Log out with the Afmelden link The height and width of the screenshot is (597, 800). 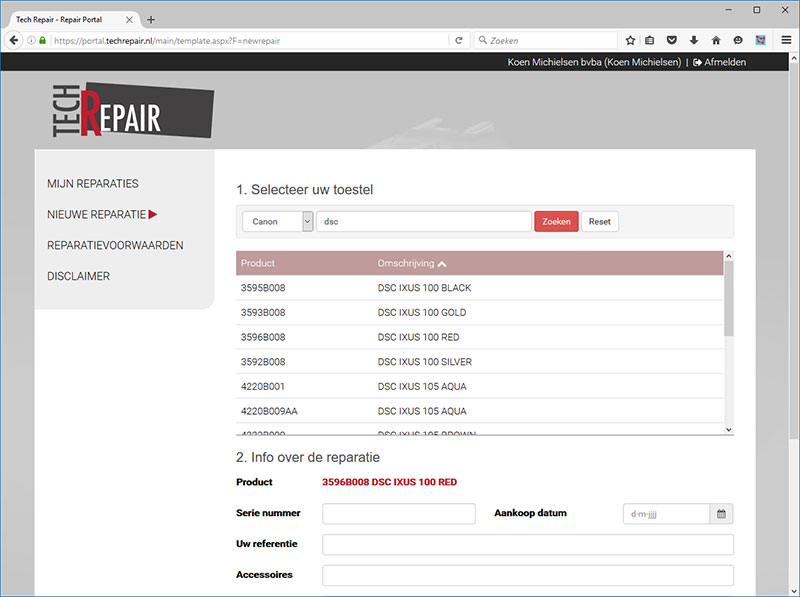point(719,62)
